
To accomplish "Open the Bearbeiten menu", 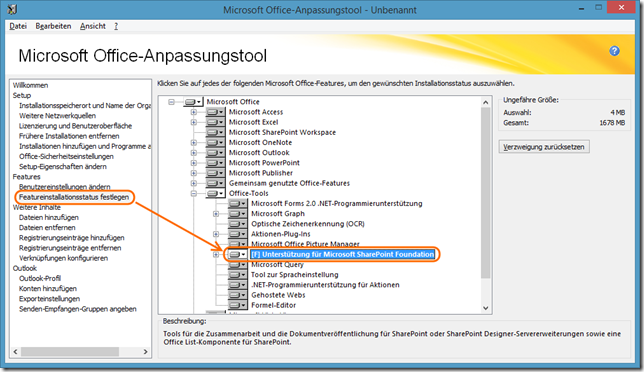I will click(x=53, y=26).
